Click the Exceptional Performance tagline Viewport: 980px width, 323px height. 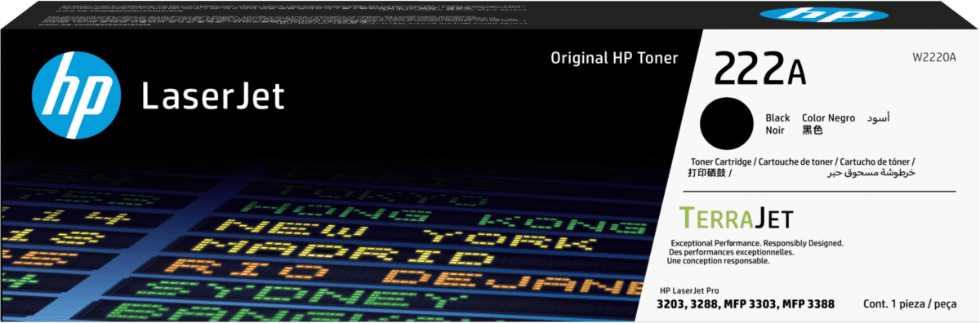(756, 243)
